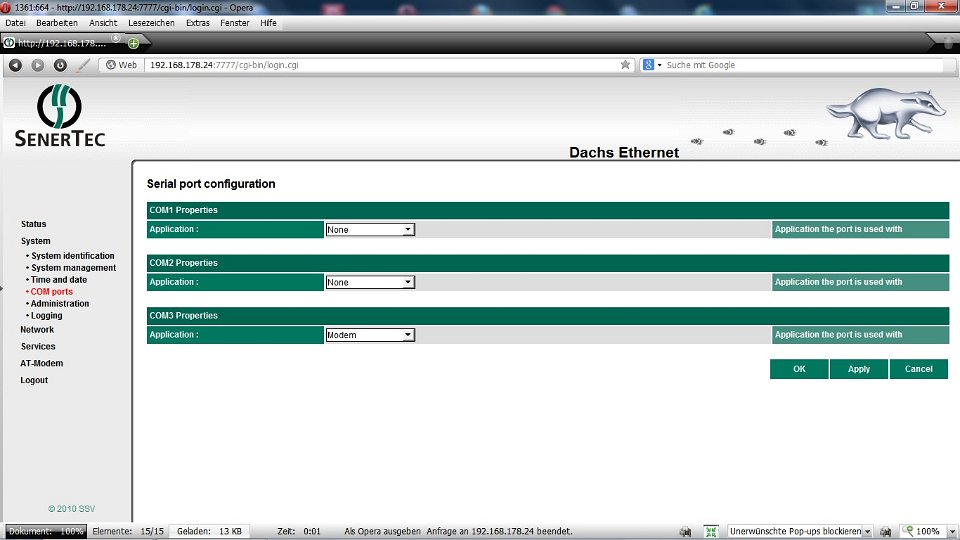Expand the pop-up blocking dropdown in the status bar
The height and width of the screenshot is (540, 960).
click(x=866, y=532)
